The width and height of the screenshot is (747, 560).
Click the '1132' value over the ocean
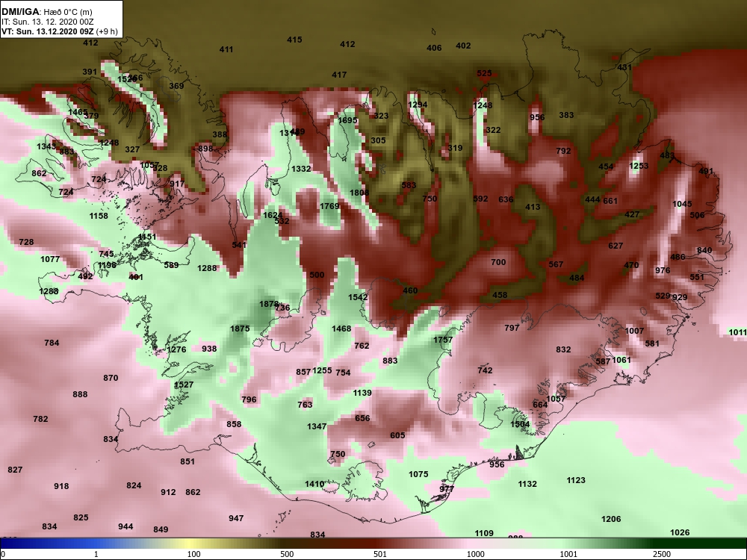point(527,484)
